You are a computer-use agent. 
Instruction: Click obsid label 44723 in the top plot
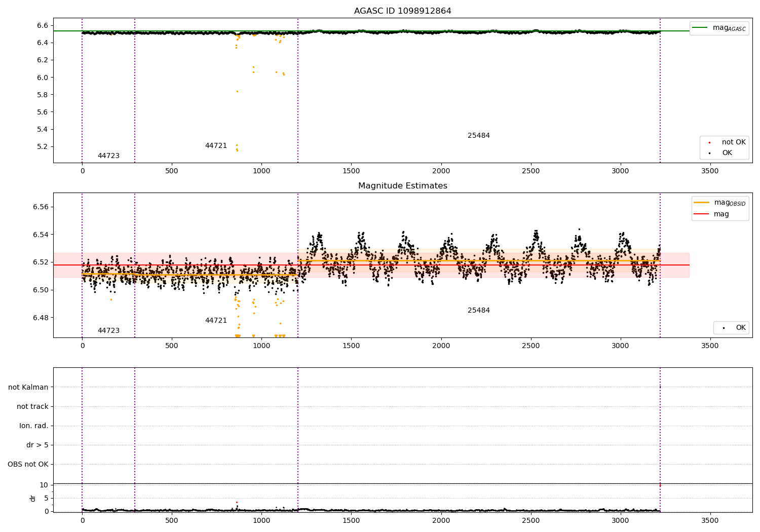click(108, 156)
